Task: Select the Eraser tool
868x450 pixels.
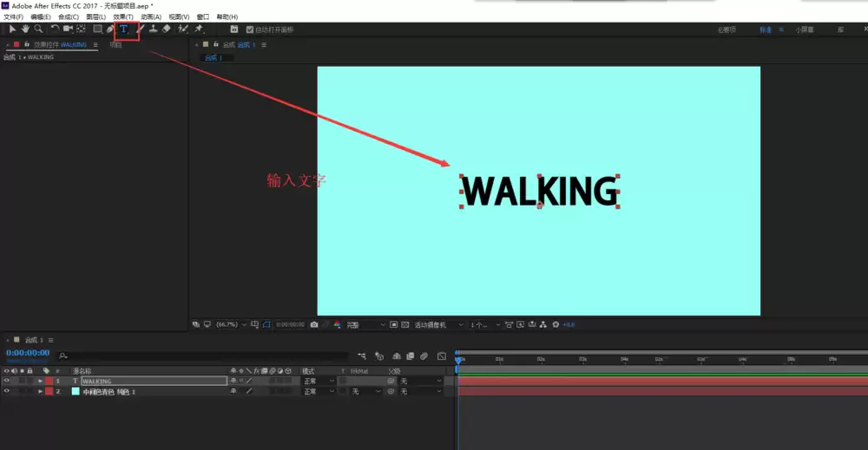Action: (167, 29)
